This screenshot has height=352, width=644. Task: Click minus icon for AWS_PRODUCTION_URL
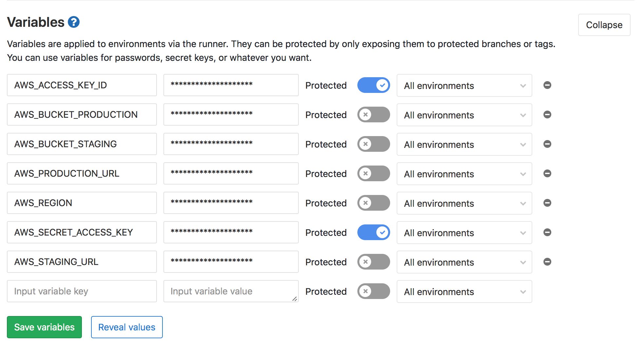click(x=547, y=173)
